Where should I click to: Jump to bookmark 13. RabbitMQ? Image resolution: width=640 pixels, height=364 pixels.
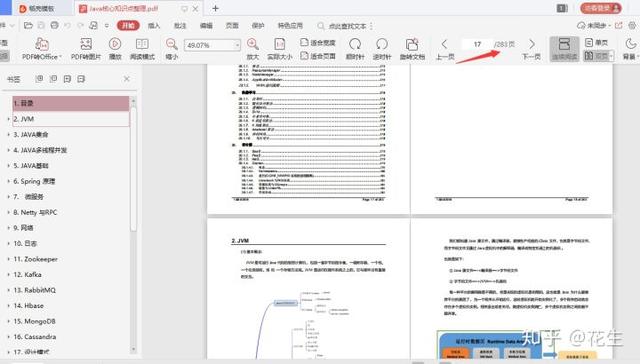(x=34, y=290)
